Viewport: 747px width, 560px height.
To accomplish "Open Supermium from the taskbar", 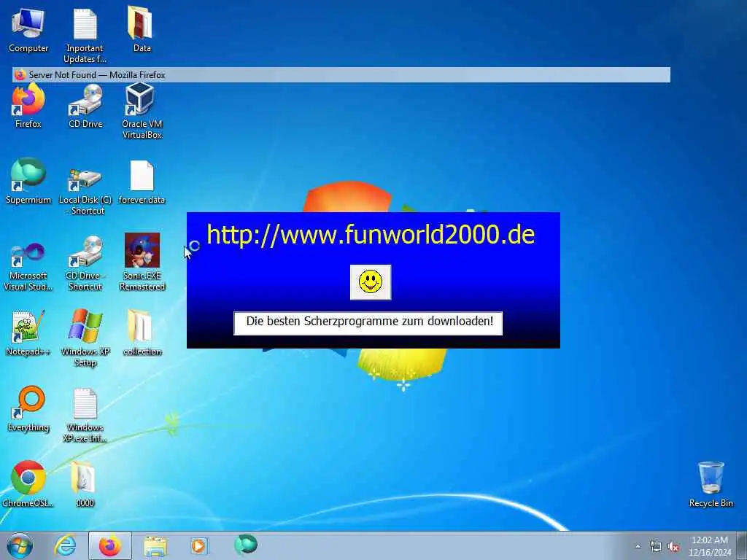I will (246, 545).
